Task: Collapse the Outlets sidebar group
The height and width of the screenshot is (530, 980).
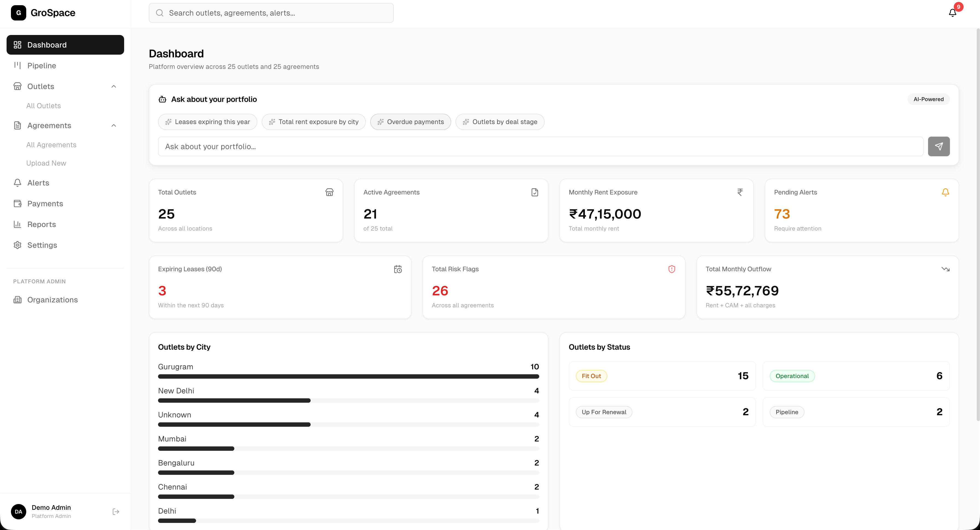Action: [113, 86]
